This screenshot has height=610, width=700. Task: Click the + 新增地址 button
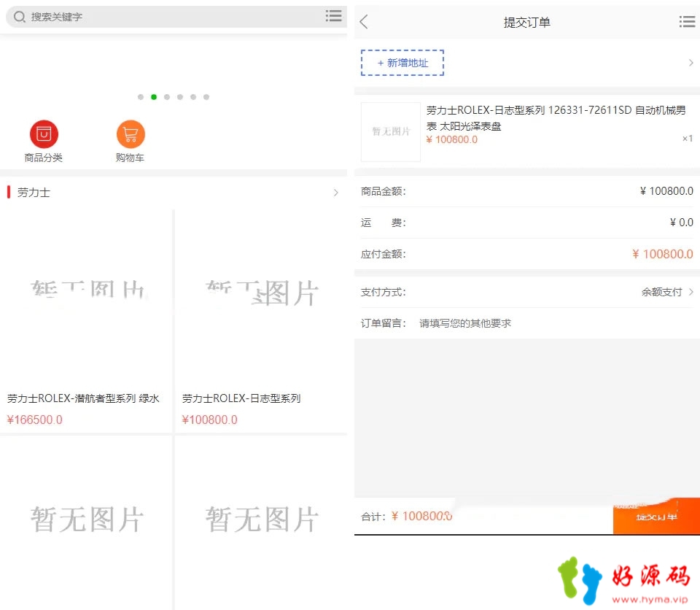(402, 63)
